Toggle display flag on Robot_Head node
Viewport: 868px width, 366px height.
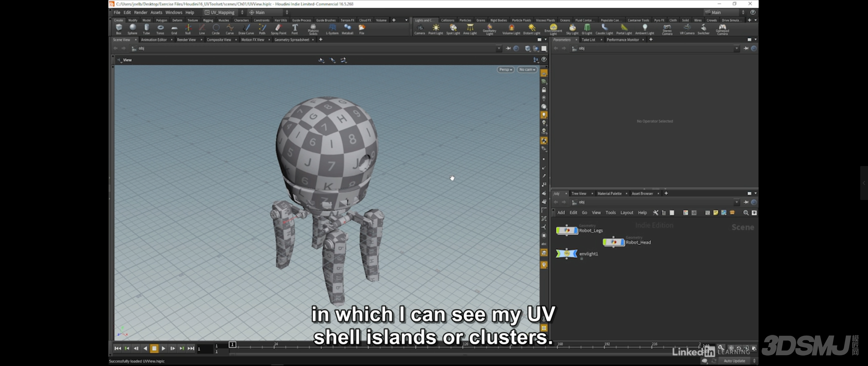pos(623,242)
